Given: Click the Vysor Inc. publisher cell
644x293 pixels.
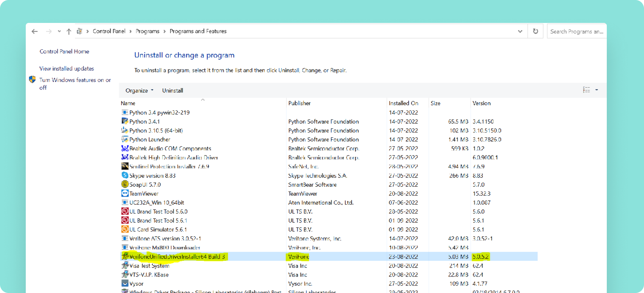Looking at the screenshot, I should tap(300, 284).
